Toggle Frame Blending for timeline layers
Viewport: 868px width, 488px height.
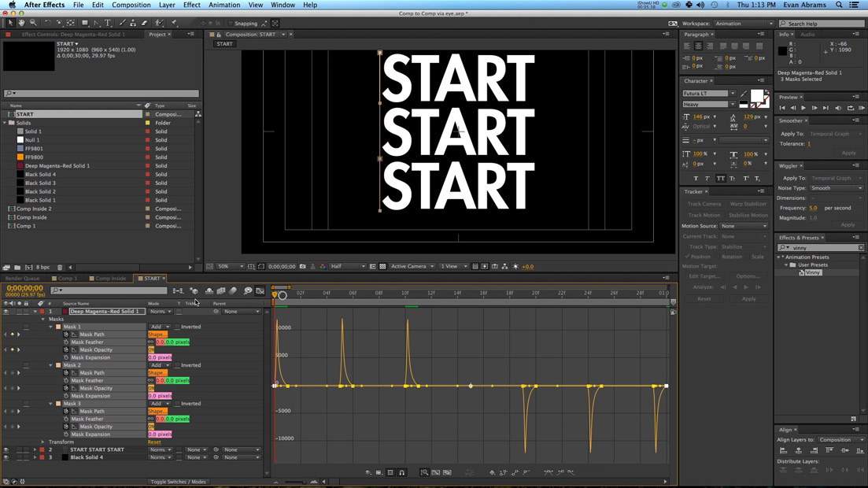[221, 290]
